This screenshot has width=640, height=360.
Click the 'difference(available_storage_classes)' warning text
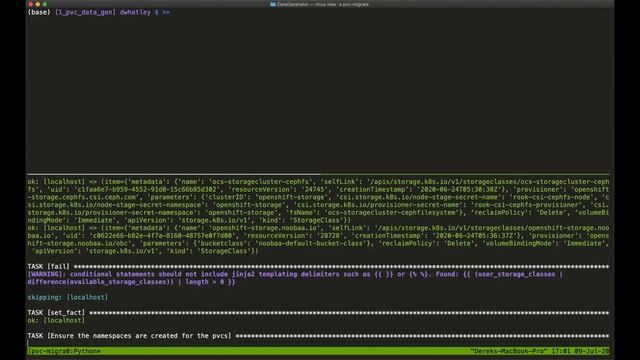coord(100,282)
